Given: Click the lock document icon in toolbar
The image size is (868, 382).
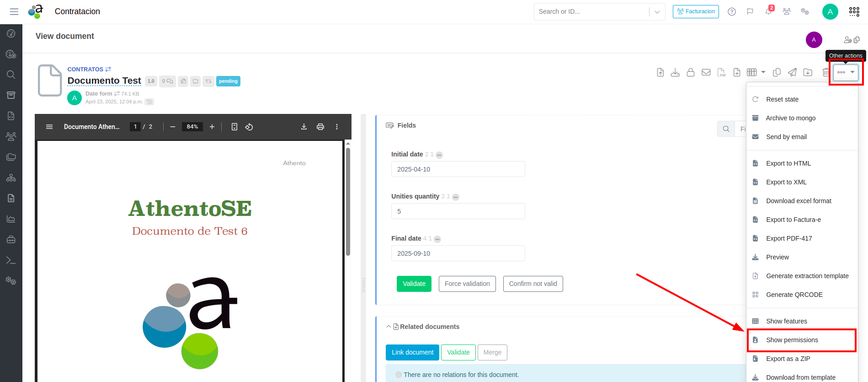Looking at the screenshot, I should [x=690, y=72].
